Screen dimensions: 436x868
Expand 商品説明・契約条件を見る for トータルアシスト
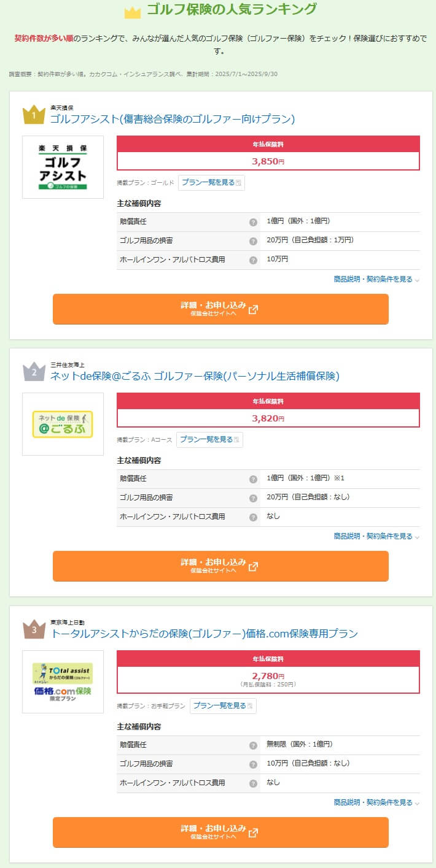pyautogui.click(x=376, y=802)
